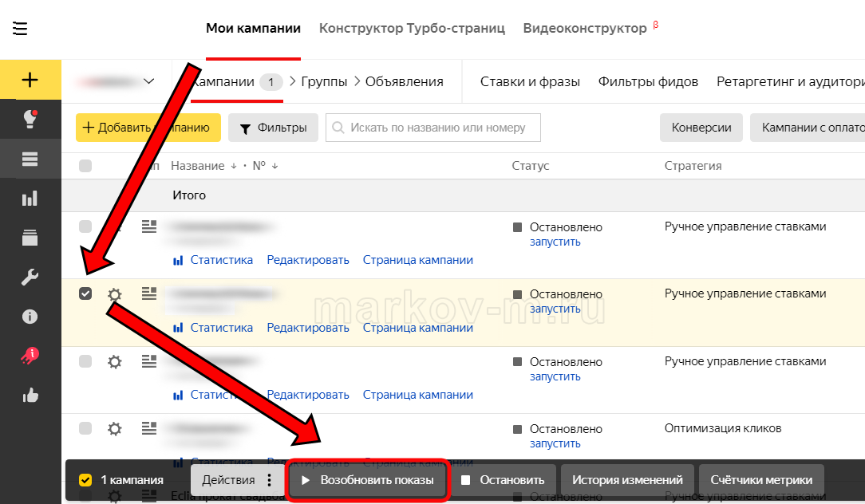Uncheck the '1 кампания' checkbox in bottom bar
The width and height of the screenshot is (865, 504).
click(85, 480)
